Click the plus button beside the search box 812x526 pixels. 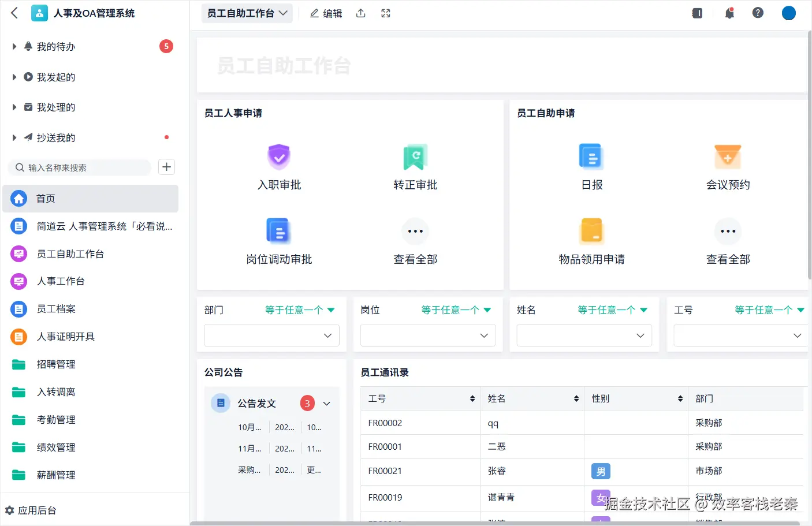166,167
